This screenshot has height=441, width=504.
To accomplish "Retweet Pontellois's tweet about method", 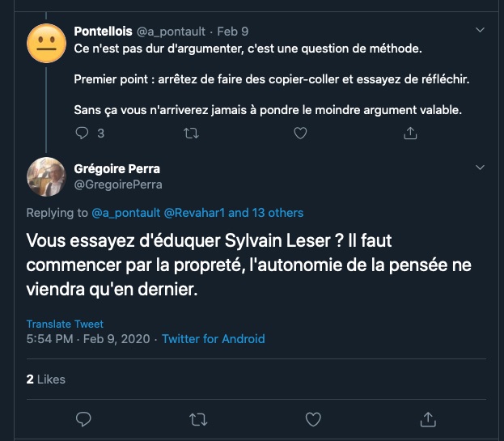I will click(192, 133).
